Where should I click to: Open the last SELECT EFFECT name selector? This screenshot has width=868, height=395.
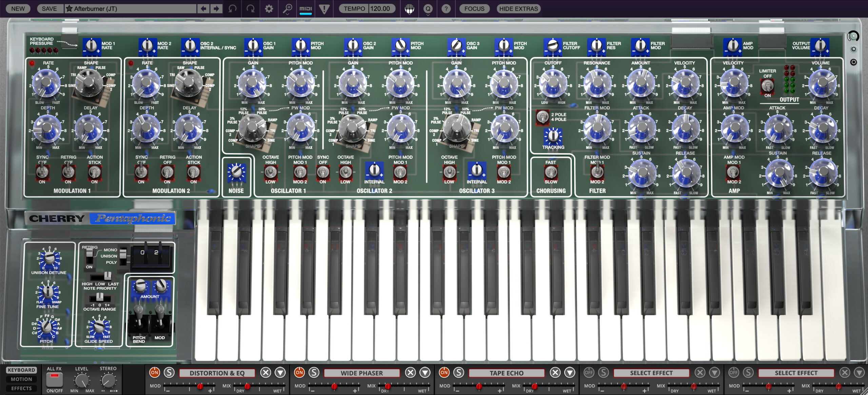(796, 373)
